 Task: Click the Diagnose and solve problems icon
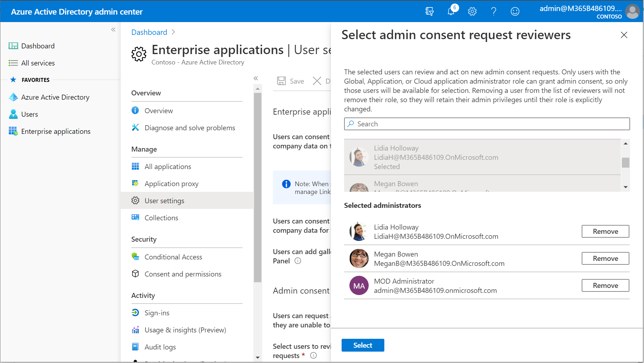pyautogui.click(x=135, y=127)
